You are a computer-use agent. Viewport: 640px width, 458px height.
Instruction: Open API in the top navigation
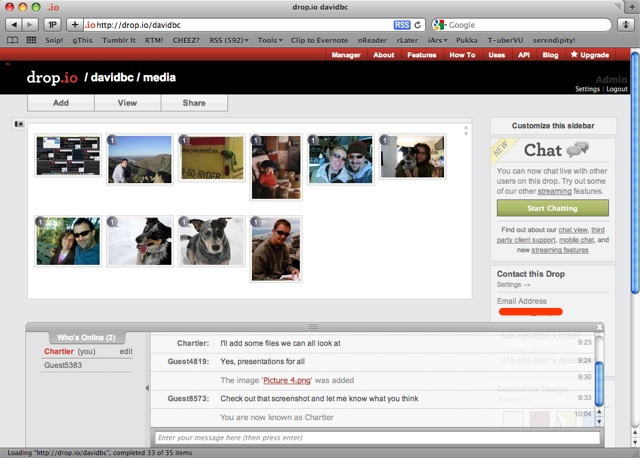(524, 55)
